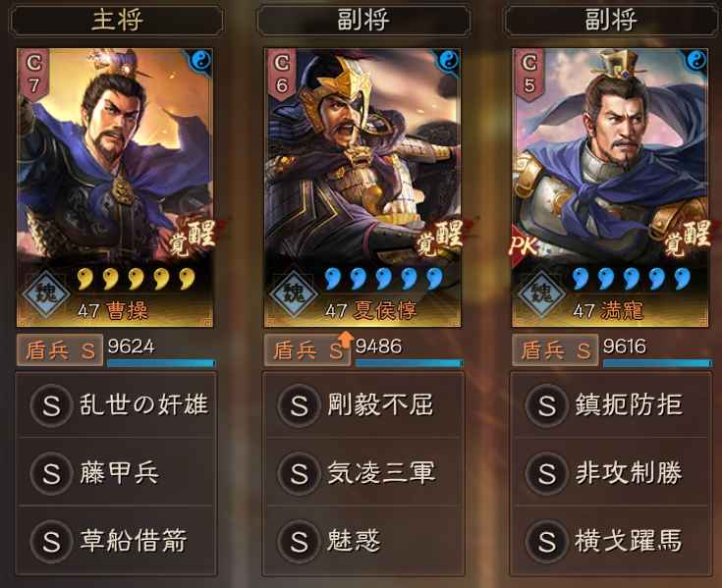
Task: Select the 乱世の奸雄 skill
Action: (x=116, y=404)
